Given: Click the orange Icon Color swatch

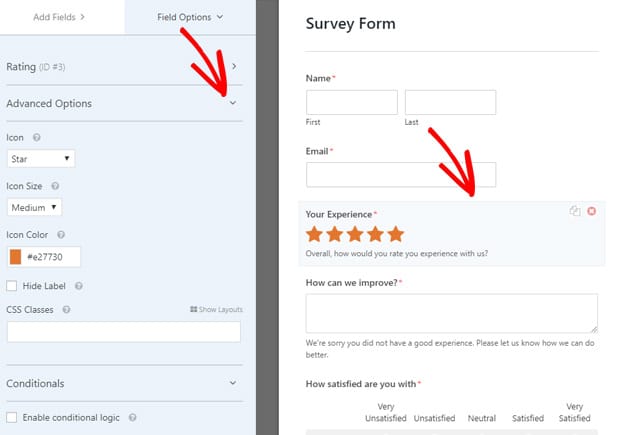Looking at the screenshot, I should coord(15,257).
